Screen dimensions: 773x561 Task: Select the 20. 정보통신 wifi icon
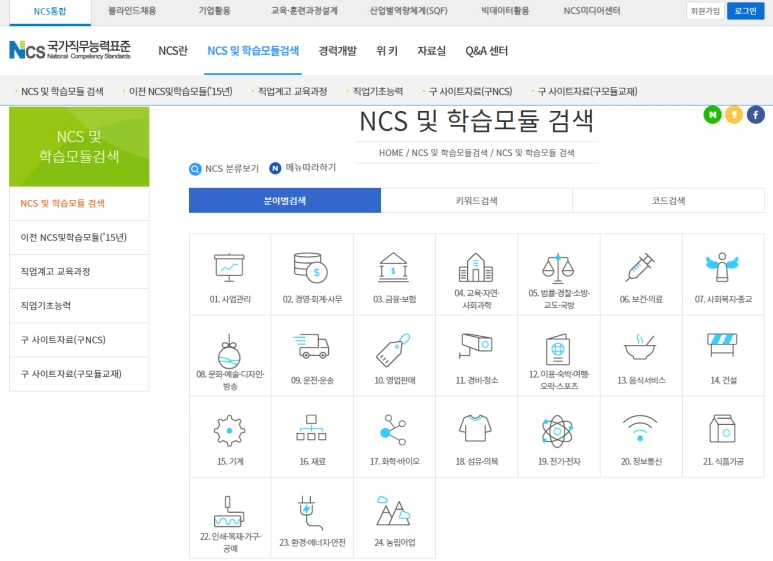tap(640, 428)
